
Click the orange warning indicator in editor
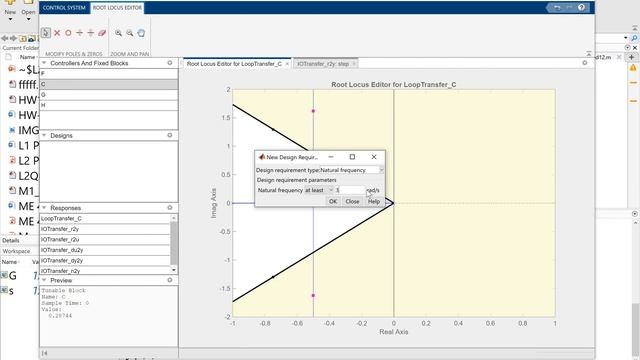[x=633, y=68]
